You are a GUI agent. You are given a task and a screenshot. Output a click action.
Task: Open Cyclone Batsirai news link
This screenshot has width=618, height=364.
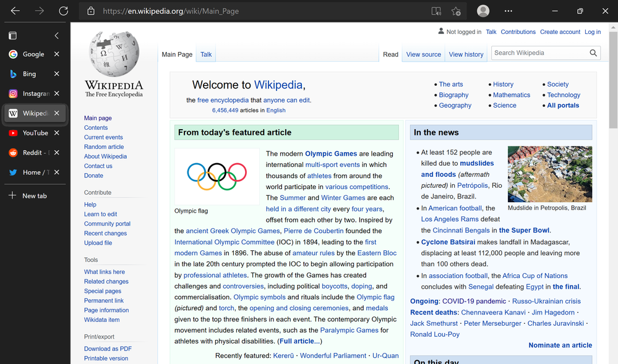[x=448, y=242]
